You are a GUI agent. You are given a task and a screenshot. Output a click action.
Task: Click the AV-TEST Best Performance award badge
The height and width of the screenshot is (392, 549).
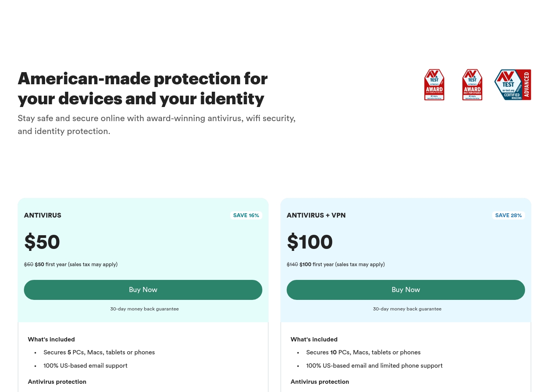[x=472, y=85]
